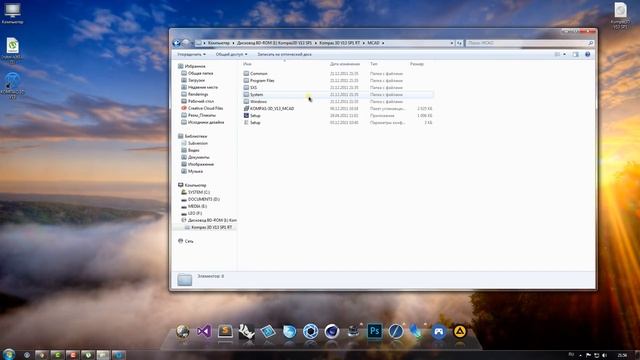Toggle the preview pane button

coord(576,54)
